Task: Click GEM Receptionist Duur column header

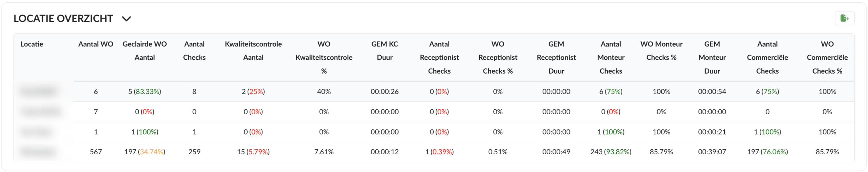Action: (x=556, y=57)
